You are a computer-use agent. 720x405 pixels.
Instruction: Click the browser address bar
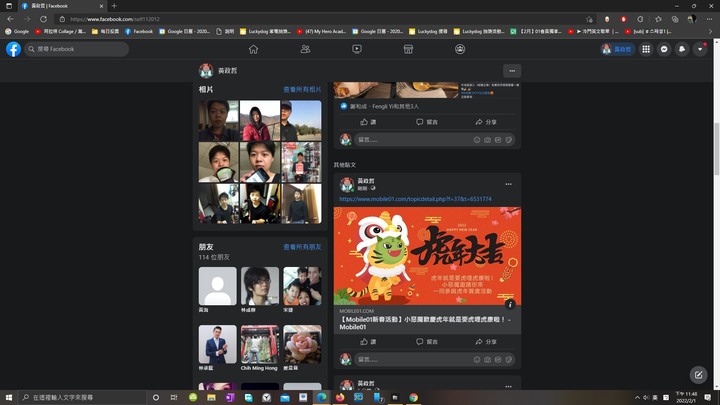pyautogui.click(x=321, y=19)
